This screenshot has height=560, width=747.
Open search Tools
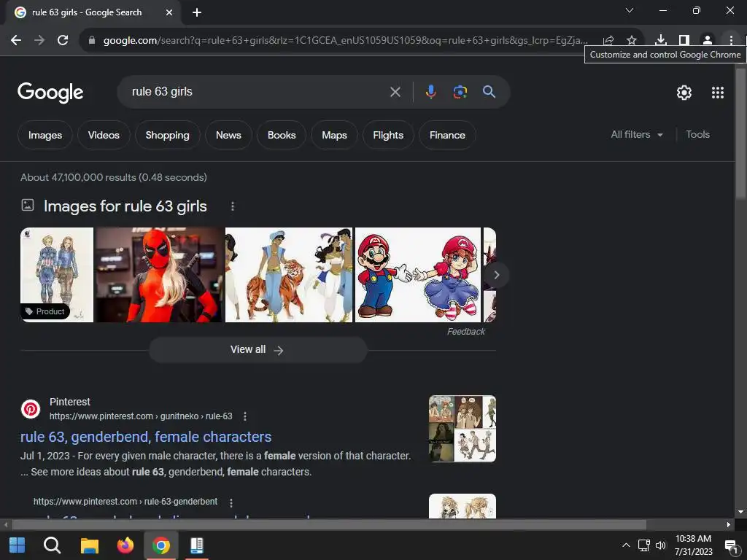click(x=697, y=135)
